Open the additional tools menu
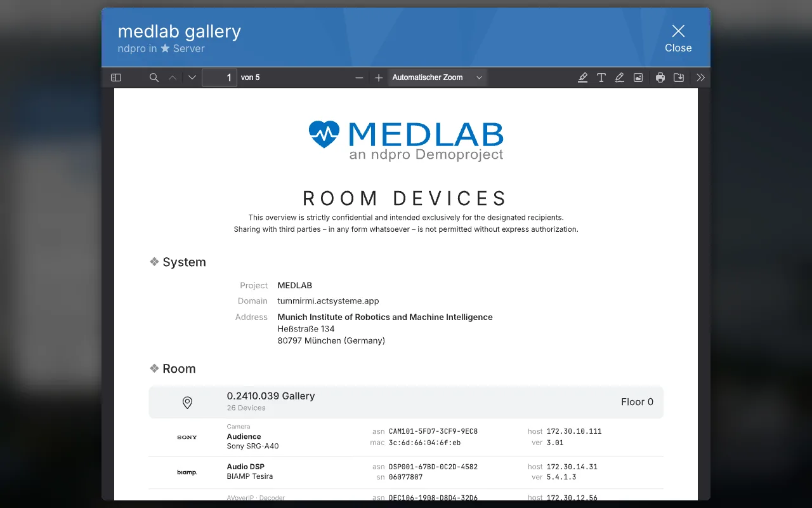812x508 pixels. 700,77
